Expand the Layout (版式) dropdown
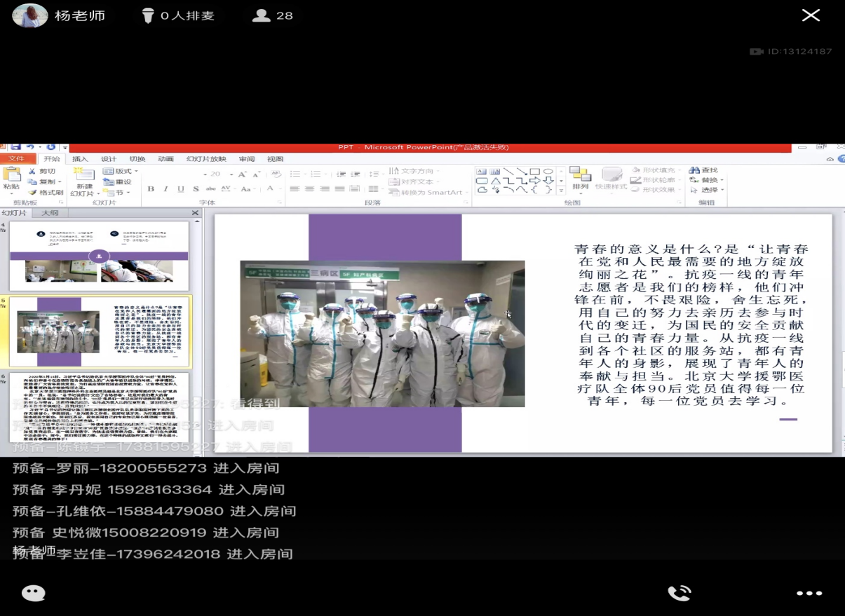Screen dimensions: 845x616 pos(120,171)
